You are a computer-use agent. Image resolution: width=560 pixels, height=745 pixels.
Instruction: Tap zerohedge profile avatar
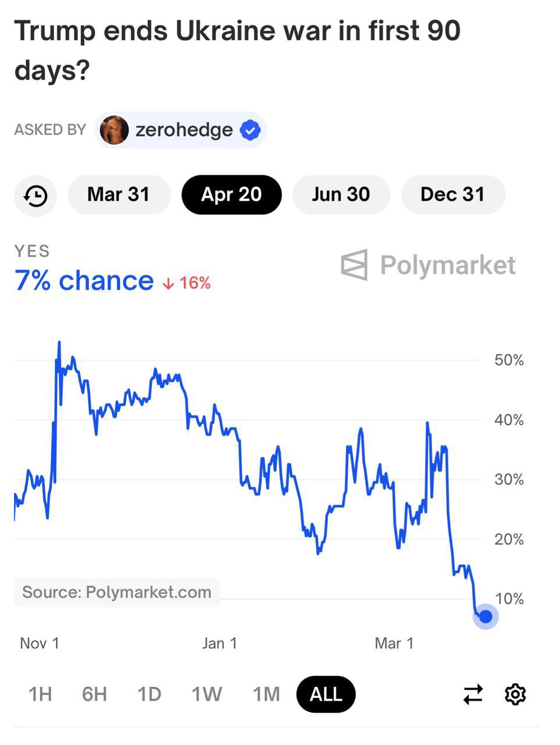[x=114, y=130]
